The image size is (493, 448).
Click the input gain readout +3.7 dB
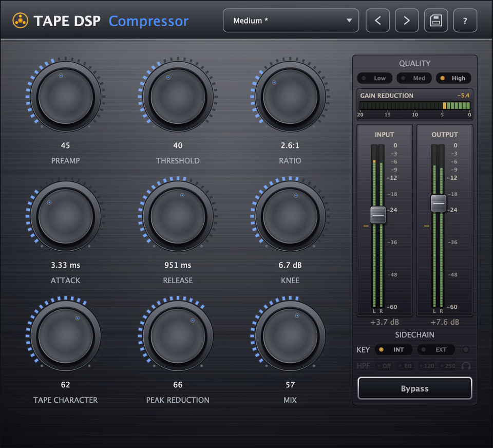click(x=385, y=322)
